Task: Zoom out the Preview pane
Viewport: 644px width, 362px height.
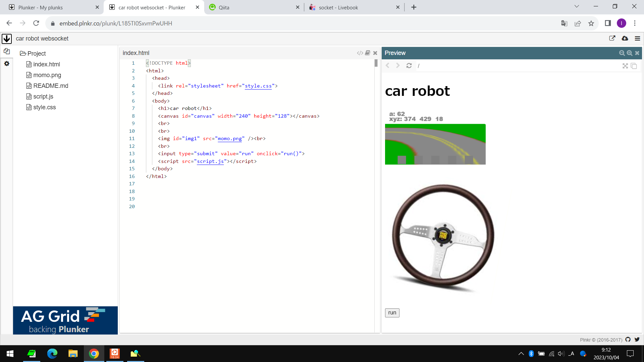Action: 622,53
